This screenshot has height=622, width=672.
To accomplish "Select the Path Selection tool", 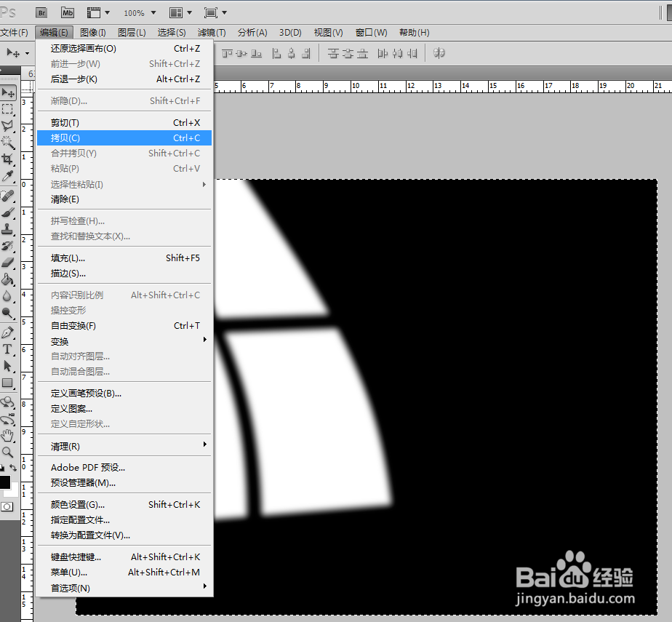I will pyautogui.click(x=8, y=366).
